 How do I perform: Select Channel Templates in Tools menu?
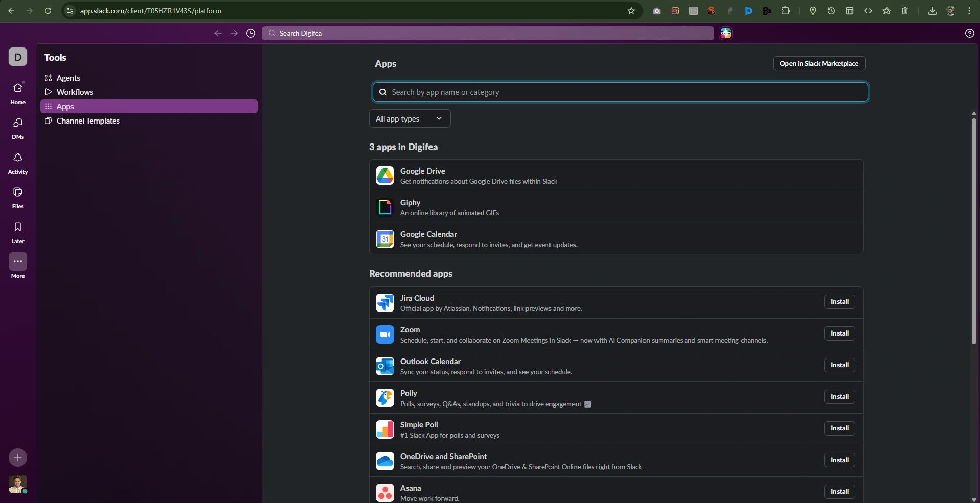[x=149, y=121]
